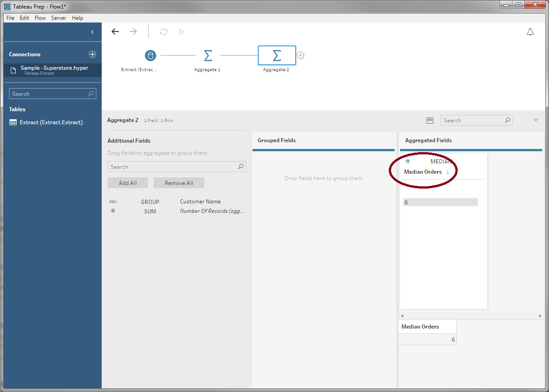The width and height of the screenshot is (549, 392).
Task: Collapse the Connections side pane
Action: point(92,32)
